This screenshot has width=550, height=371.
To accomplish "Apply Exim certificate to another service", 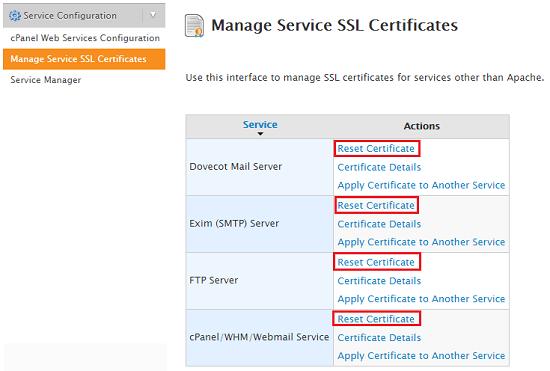I will pyautogui.click(x=421, y=242).
